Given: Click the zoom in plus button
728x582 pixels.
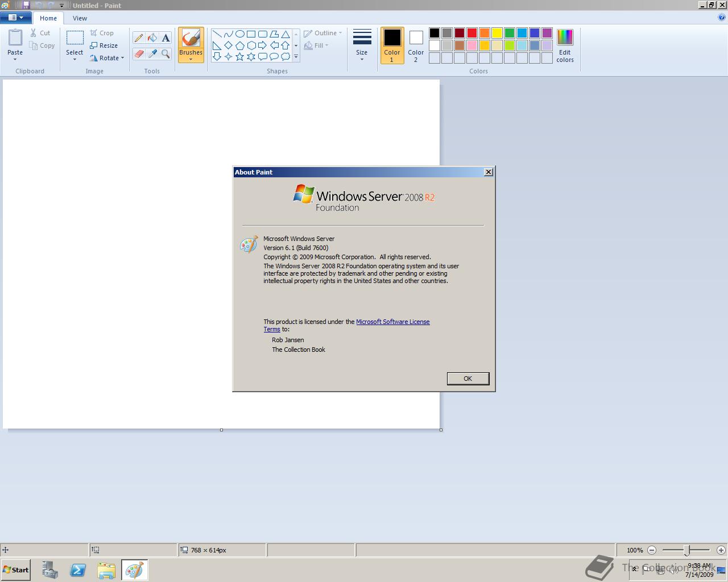Looking at the screenshot, I should point(721,550).
